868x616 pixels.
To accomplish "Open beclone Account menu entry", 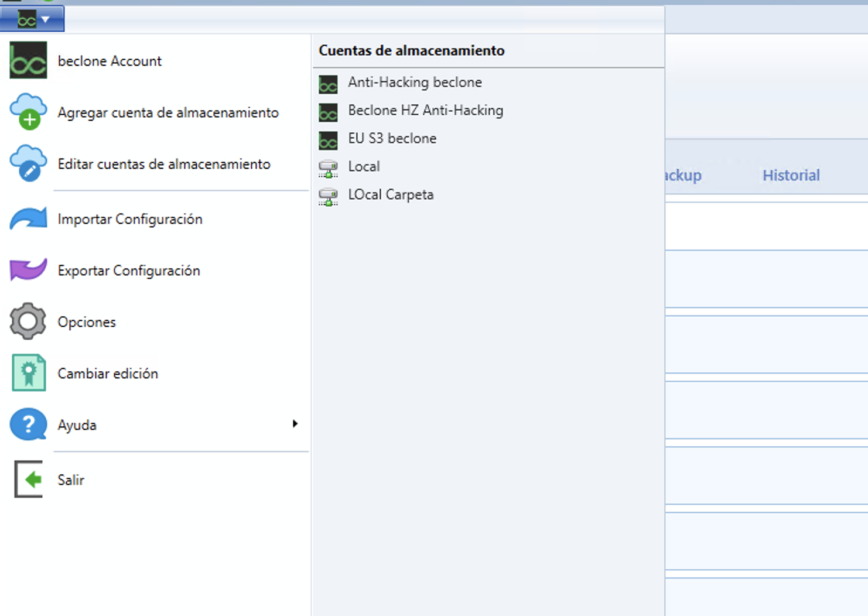I will (x=110, y=61).
